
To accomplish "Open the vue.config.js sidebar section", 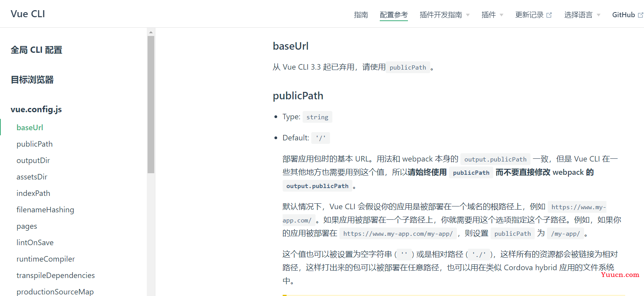I will click(x=36, y=109).
